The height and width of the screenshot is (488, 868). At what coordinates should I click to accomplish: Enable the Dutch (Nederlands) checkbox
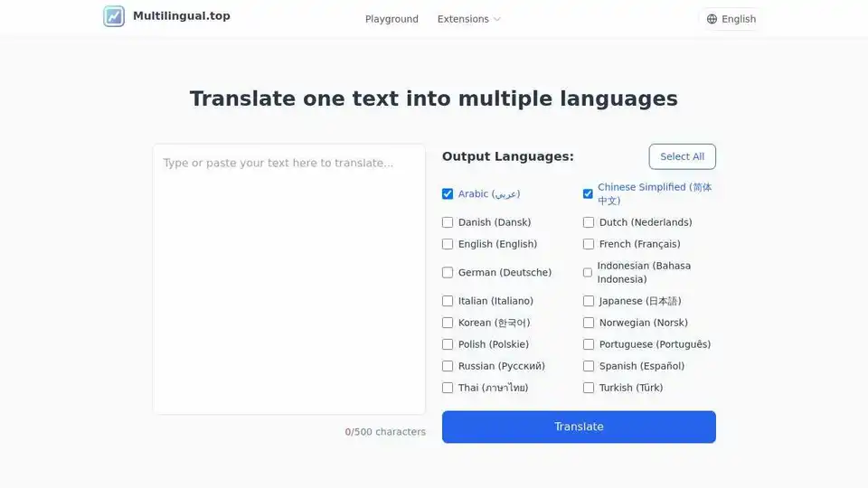coord(589,222)
